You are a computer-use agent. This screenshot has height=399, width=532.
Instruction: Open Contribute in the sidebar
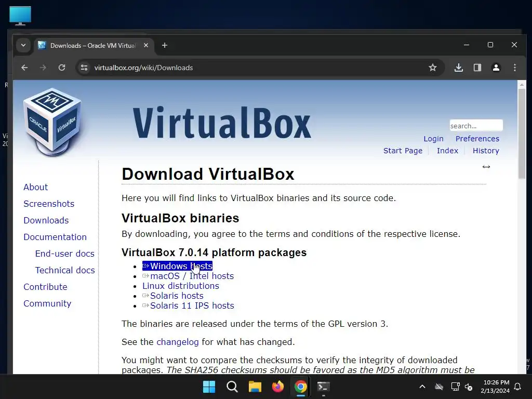(x=46, y=287)
